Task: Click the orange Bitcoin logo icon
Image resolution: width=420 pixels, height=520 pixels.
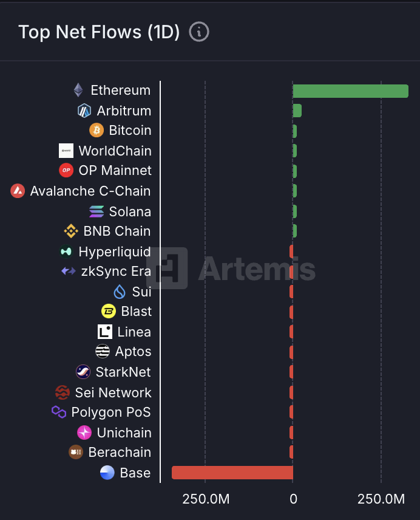Action: (x=97, y=130)
